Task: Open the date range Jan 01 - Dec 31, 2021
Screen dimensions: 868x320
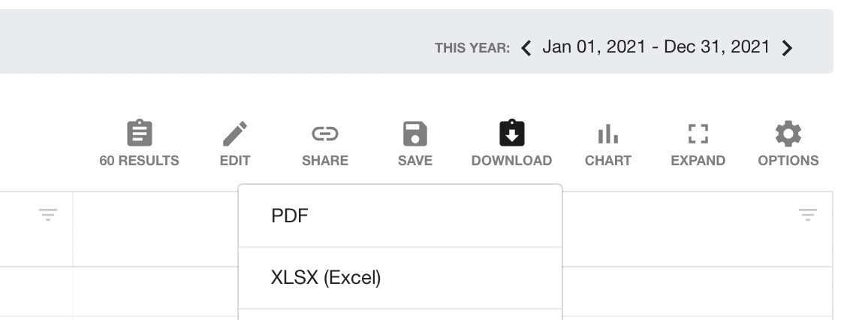Action: tap(656, 47)
